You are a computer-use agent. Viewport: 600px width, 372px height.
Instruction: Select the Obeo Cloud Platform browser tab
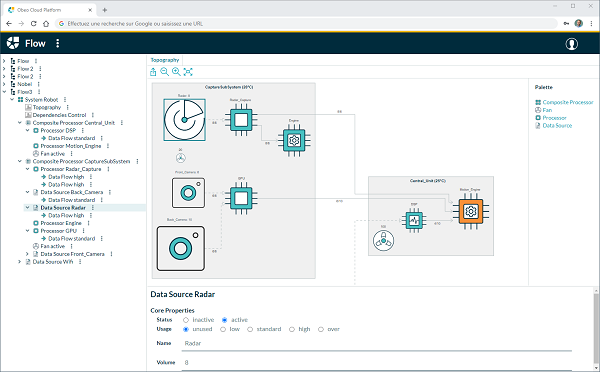pyautogui.click(x=50, y=10)
